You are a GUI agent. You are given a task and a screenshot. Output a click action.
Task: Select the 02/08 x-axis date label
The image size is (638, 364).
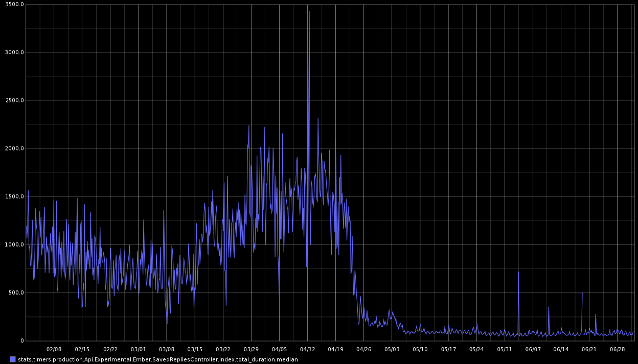(x=54, y=349)
